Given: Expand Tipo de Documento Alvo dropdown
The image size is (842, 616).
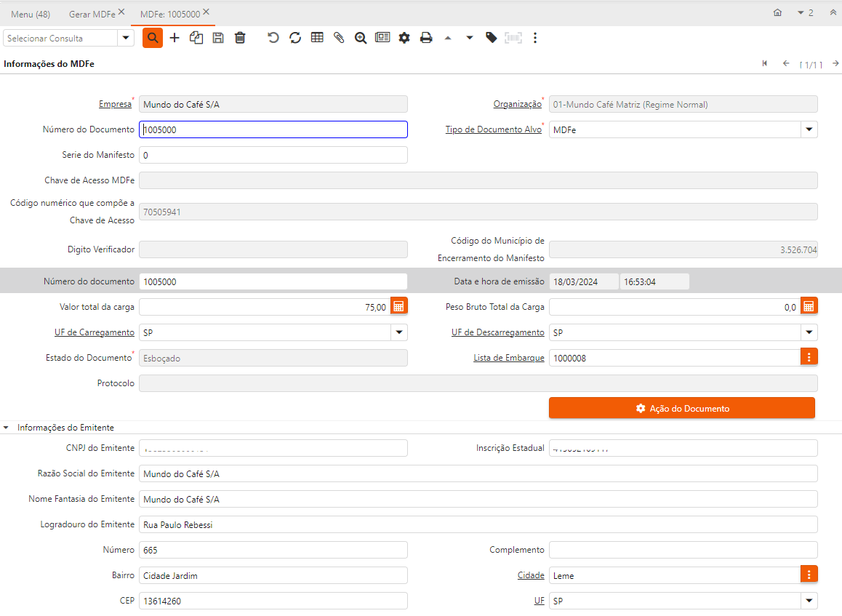Looking at the screenshot, I should click(809, 129).
